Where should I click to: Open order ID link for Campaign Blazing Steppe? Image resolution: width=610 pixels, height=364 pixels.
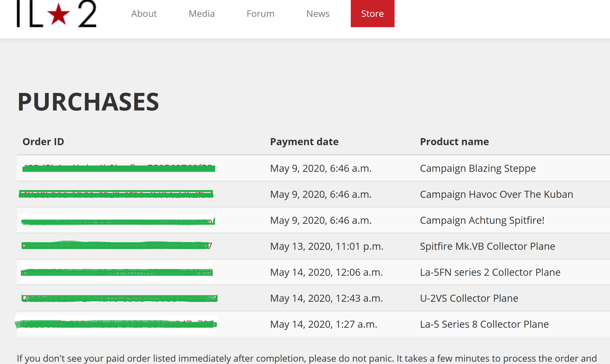(119, 168)
